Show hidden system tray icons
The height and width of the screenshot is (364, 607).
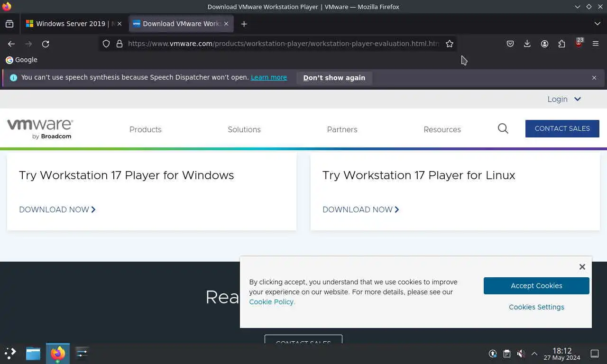tap(534, 354)
